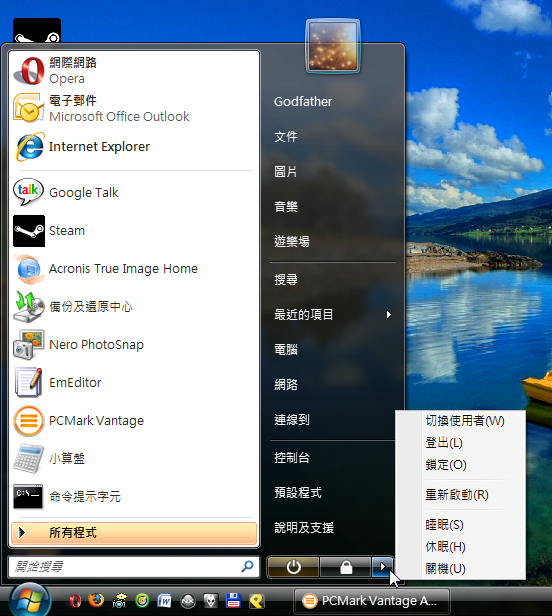Open 遊樂場 (Games)
The width and height of the screenshot is (552, 616).
292,241
